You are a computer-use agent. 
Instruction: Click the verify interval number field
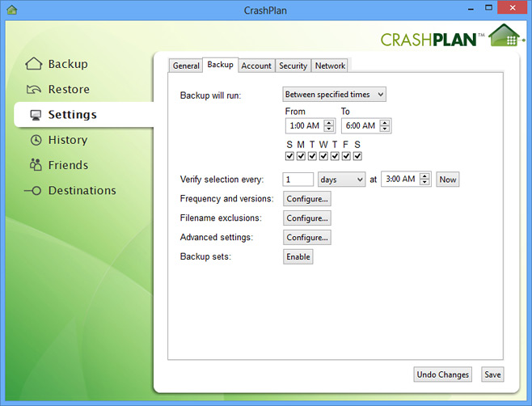(x=298, y=180)
